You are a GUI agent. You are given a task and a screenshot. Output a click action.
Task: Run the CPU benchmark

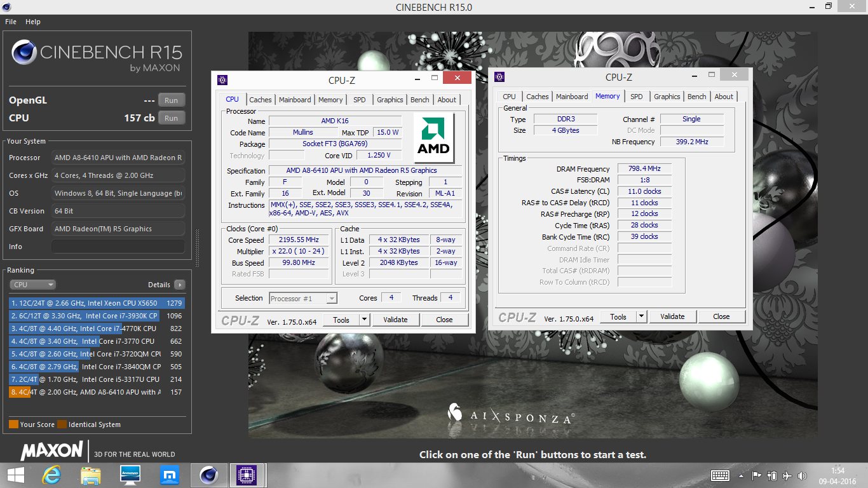click(172, 118)
